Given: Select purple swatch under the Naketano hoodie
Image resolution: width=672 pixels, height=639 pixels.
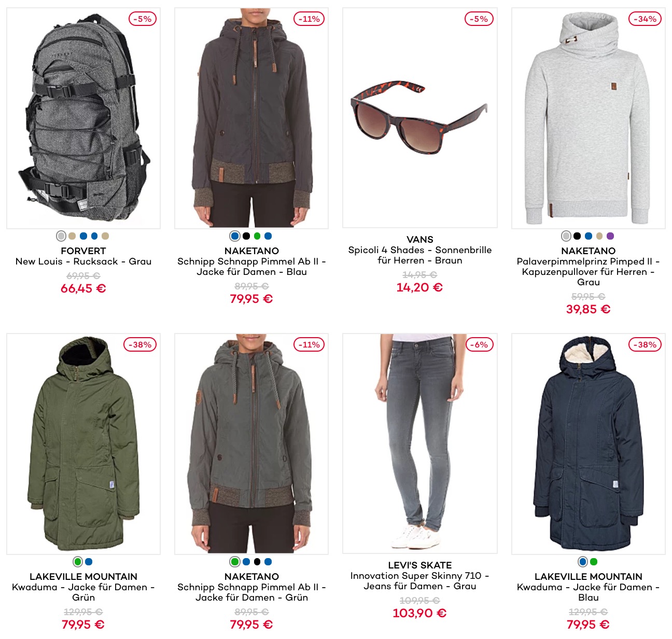Looking at the screenshot, I should 610,236.
